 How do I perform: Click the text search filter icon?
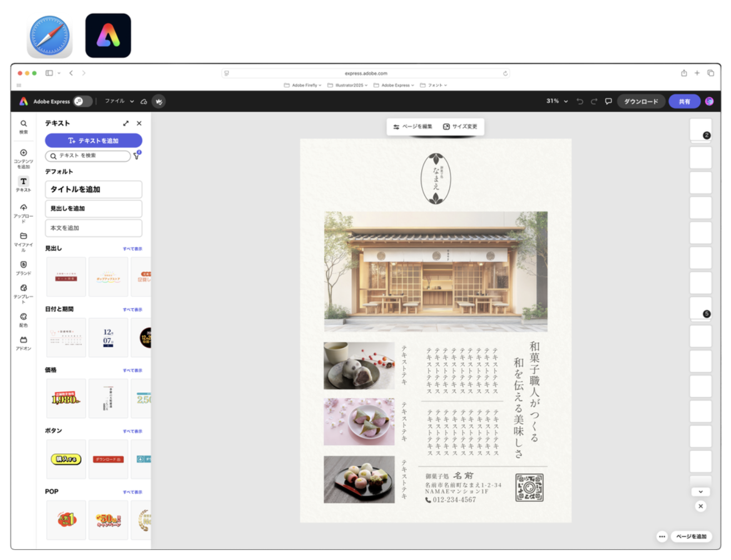click(x=137, y=156)
